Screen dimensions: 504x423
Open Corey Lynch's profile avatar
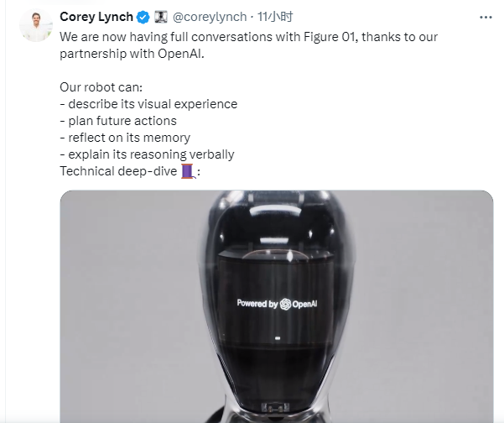[36, 25]
